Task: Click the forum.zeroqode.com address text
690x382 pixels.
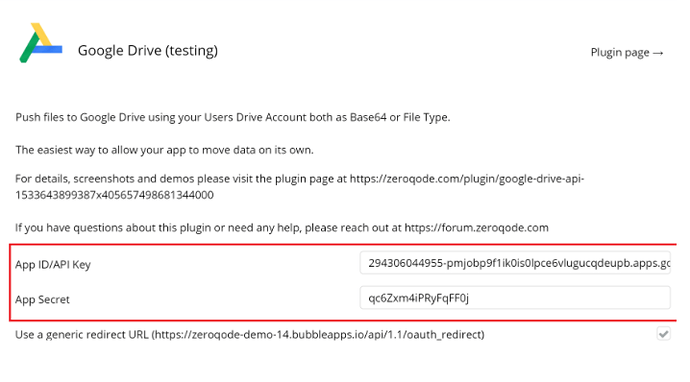Action: [477, 228]
